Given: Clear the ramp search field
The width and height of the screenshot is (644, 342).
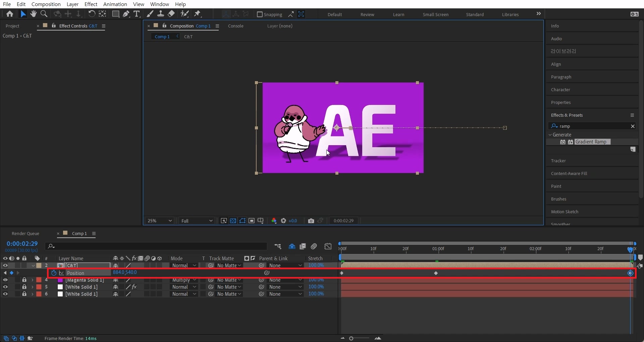Looking at the screenshot, I should [633, 126].
